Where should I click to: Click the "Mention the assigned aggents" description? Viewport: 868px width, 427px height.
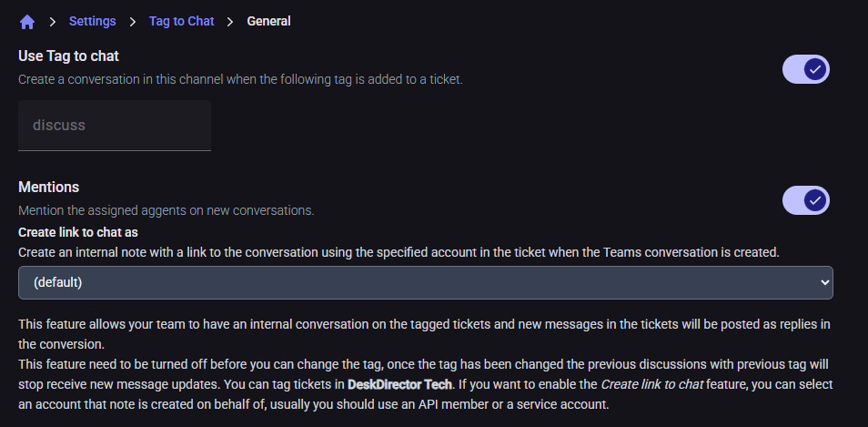pos(166,210)
